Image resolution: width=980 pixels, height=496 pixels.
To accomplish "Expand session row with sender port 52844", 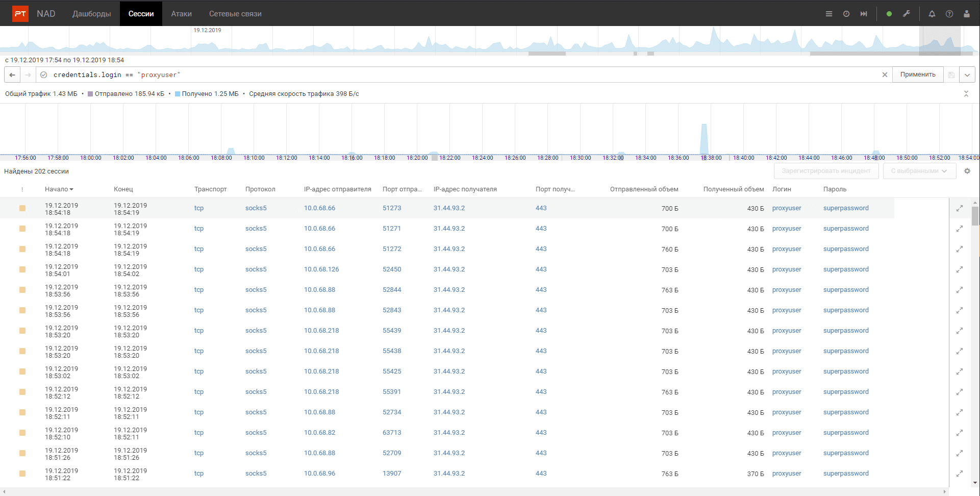I will click(x=960, y=290).
